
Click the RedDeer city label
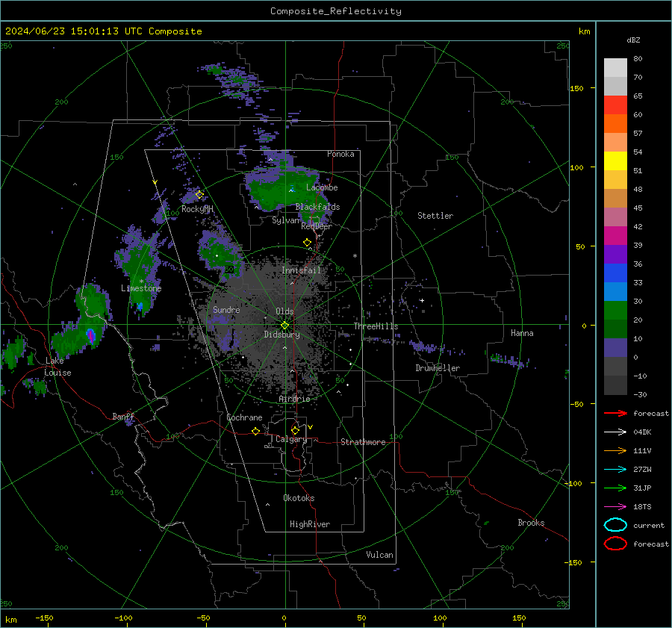[x=317, y=226]
